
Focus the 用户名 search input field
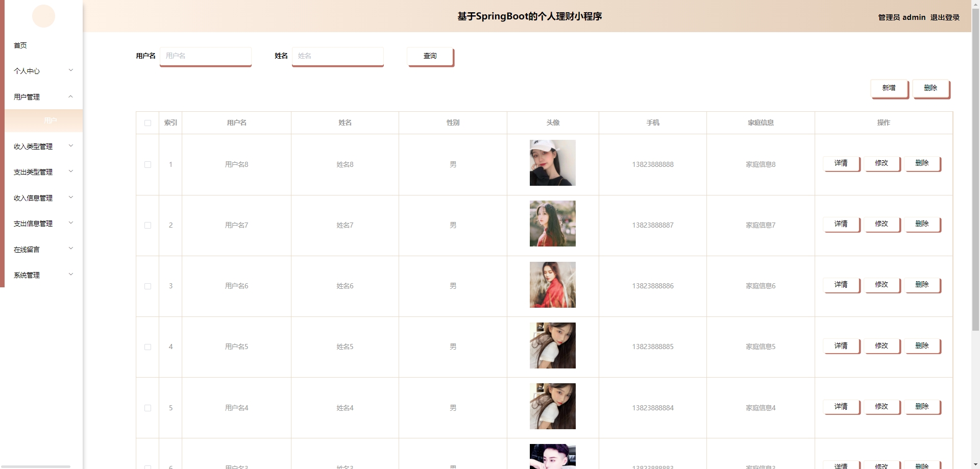206,56
